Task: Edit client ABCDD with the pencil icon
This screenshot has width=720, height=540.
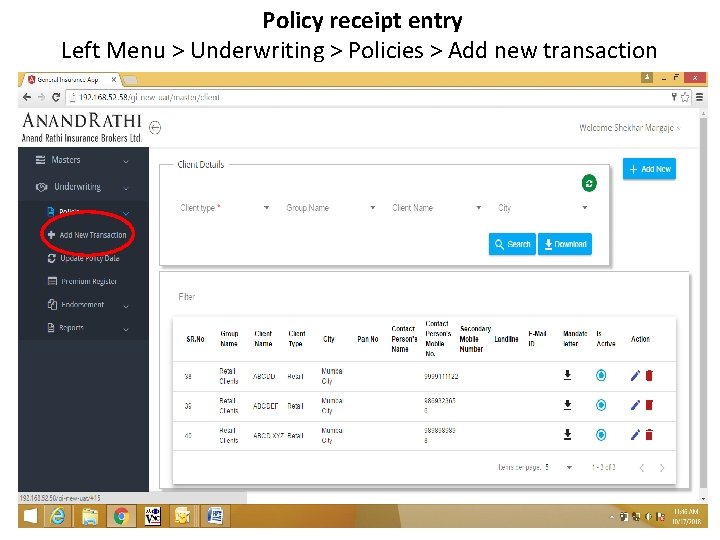Action: point(635,376)
